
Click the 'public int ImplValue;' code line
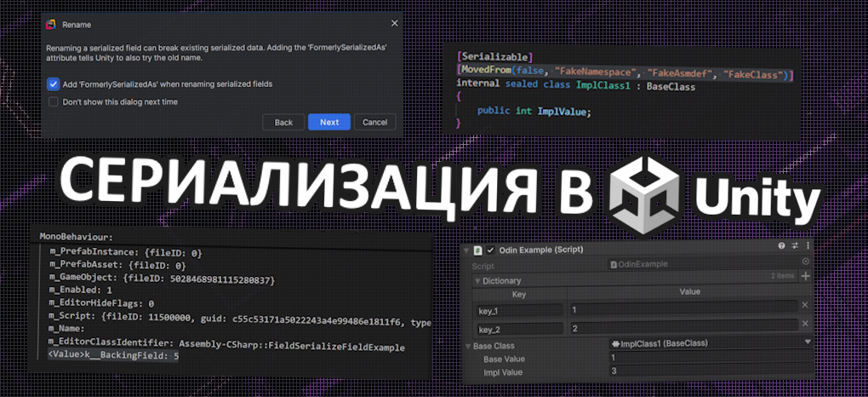tap(534, 112)
